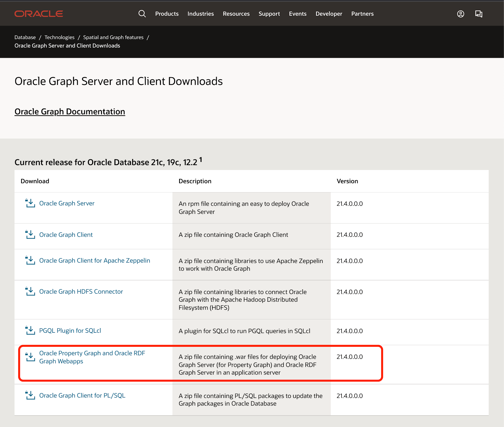Click the page title 'Oracle Graph Server and Client Downloads'
This screenshot has height=427, width=504.
pyautogui.click(x=119, y=81)
